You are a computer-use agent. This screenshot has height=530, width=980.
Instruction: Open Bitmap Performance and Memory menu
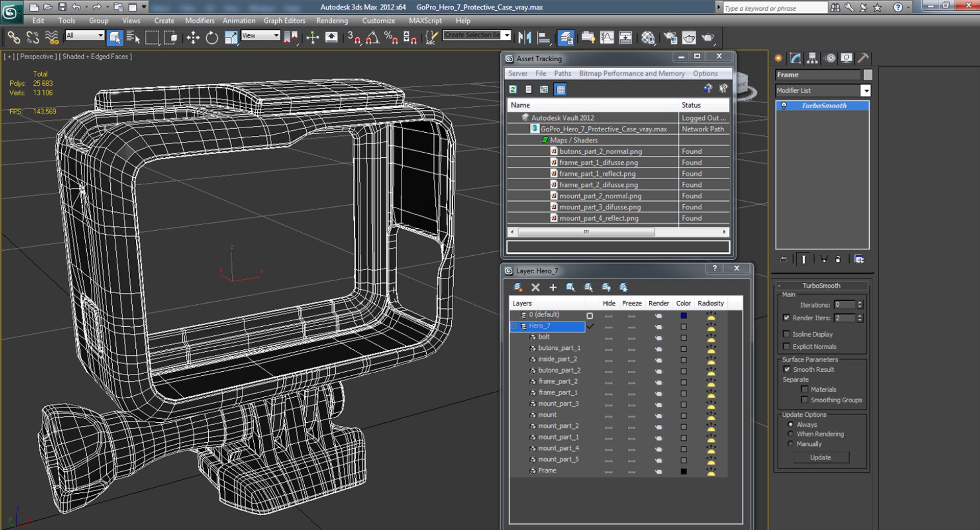pos(631,74)
